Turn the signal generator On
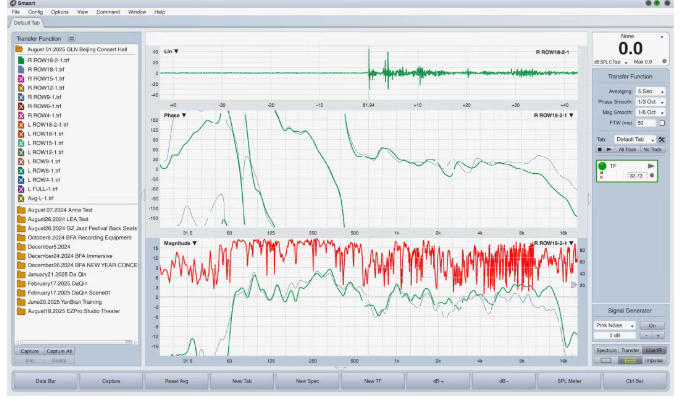Viewport: 685px width, 401px height. tap(651, 325)
